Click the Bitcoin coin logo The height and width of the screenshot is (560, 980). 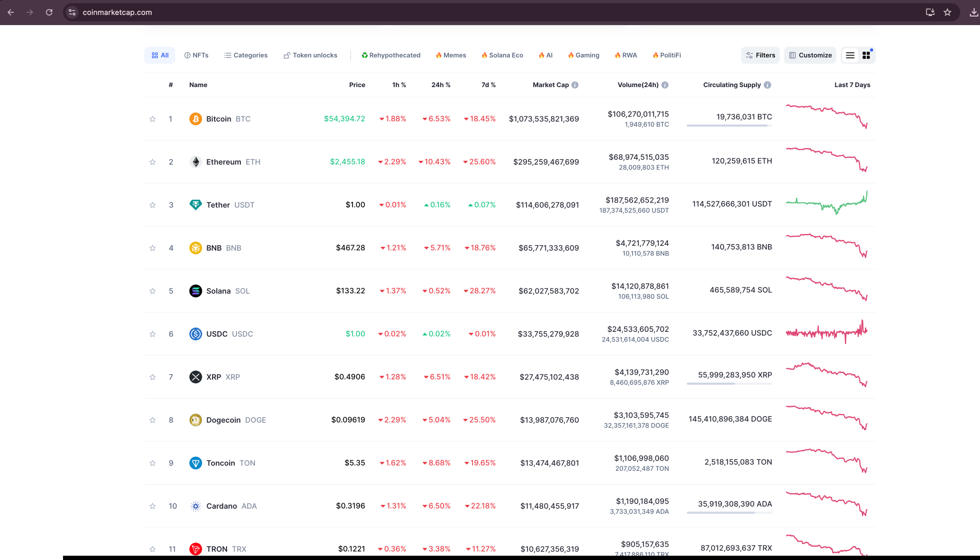tap(195, 119)
